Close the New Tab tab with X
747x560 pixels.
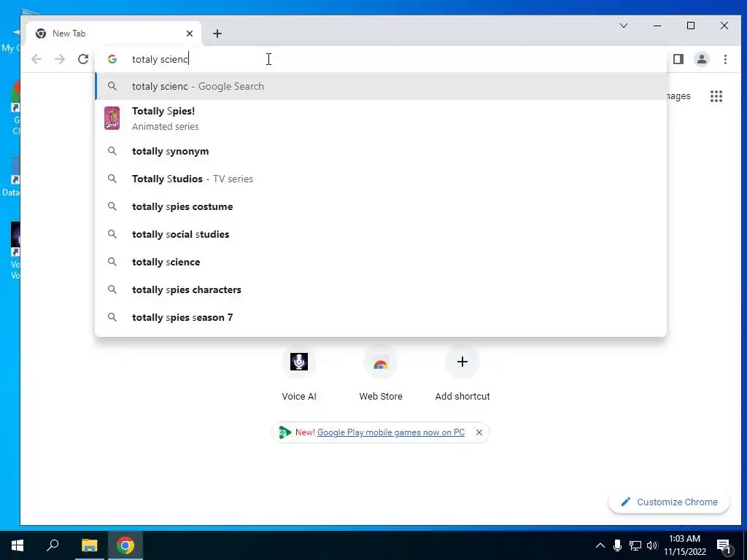click(x=190, y=34)
